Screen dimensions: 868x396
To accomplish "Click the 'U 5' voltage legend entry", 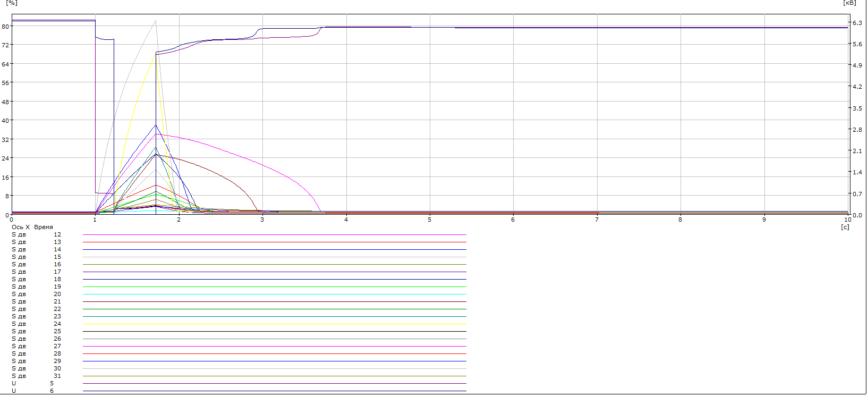I will [x=32, y=383].
